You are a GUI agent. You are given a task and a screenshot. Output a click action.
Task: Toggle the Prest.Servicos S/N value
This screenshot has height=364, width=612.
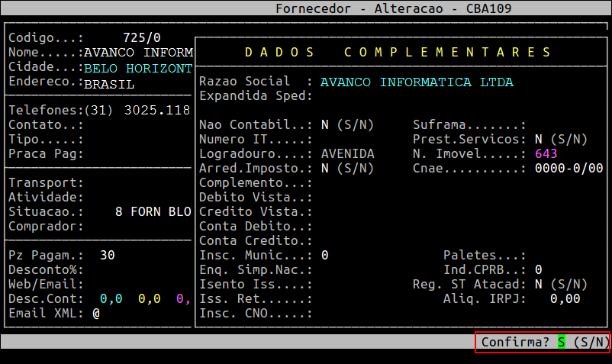click(538, 140)
